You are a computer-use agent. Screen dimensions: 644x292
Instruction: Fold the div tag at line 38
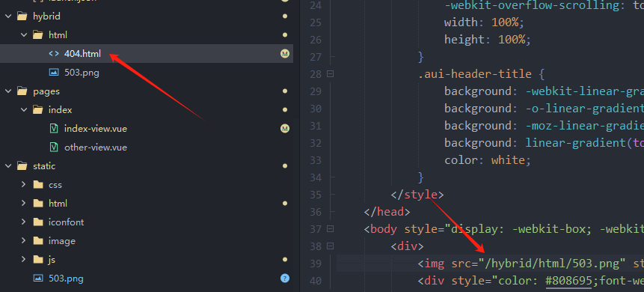pyautogui.click(x=330, y=246)
